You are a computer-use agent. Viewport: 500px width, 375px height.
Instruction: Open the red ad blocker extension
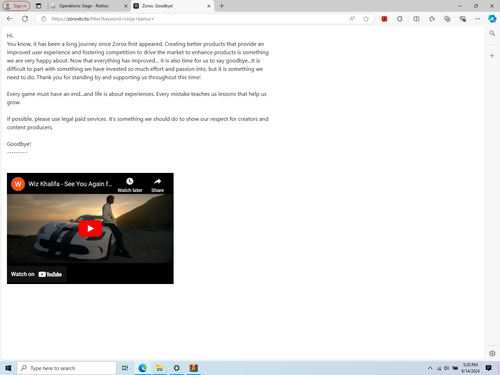point(384,19)
